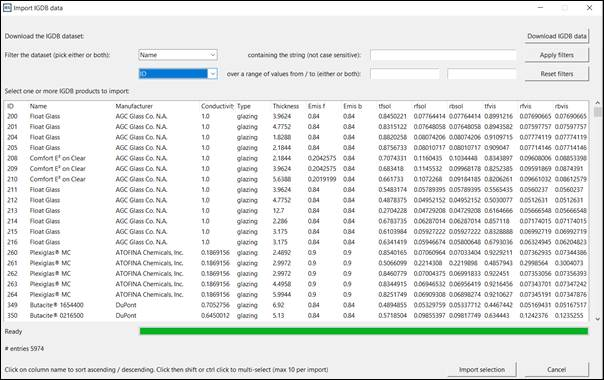Select the Butacite 1654400 row
The width and height of the screenshot is (604, 380).
pos(297,305)
